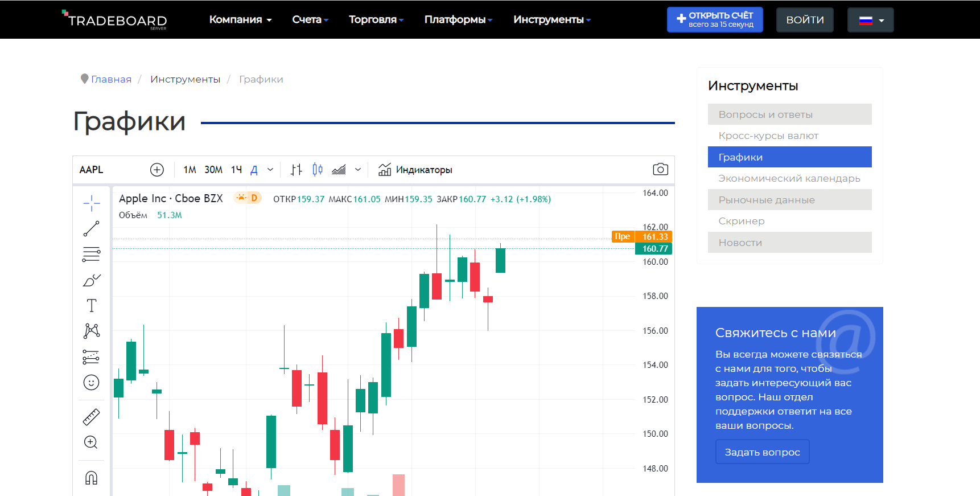Click the ВОЙТИ login button
Image resolution: width=980 pixels, height=496 pixels.
click(805, 20)
